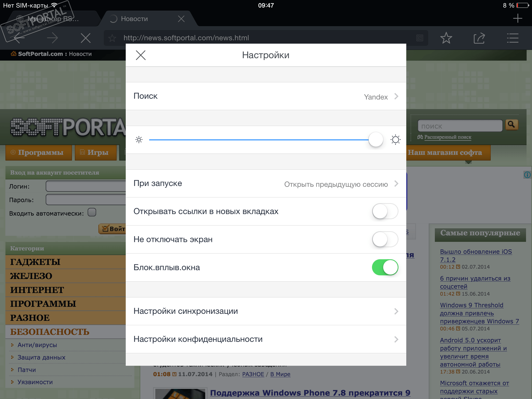The width and height of the screenshot is (532, 399).
Task: Toggle the 'Не отключать экран' switch
Action: 385,239
